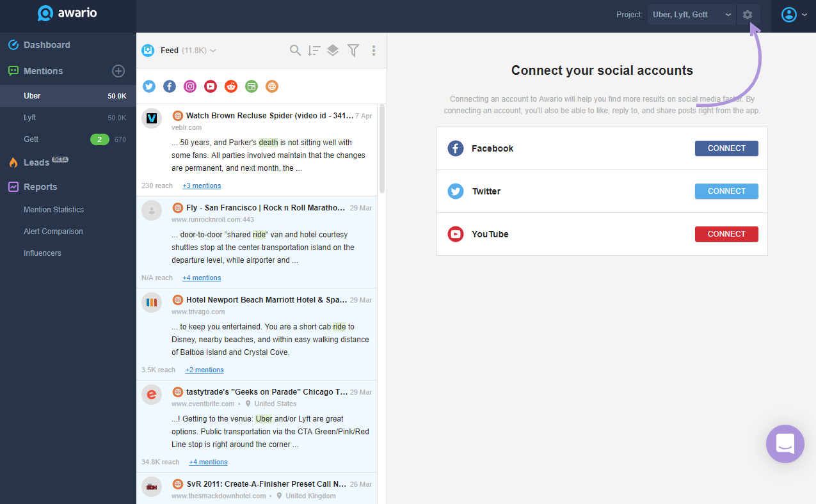
Task: Open tastytrade's Geeks on Parade mention
Action: point(267,392)
